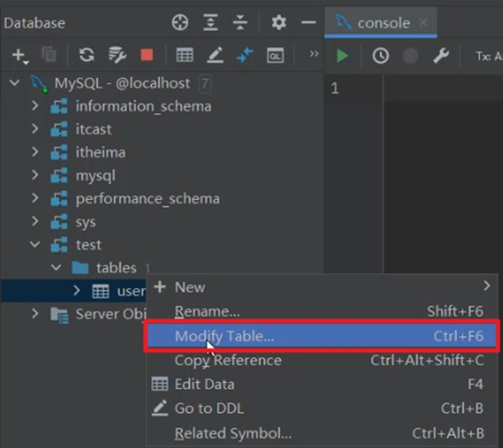Expand the performance_schema node
Screen dimensions: 503x448
pos(36,199)
